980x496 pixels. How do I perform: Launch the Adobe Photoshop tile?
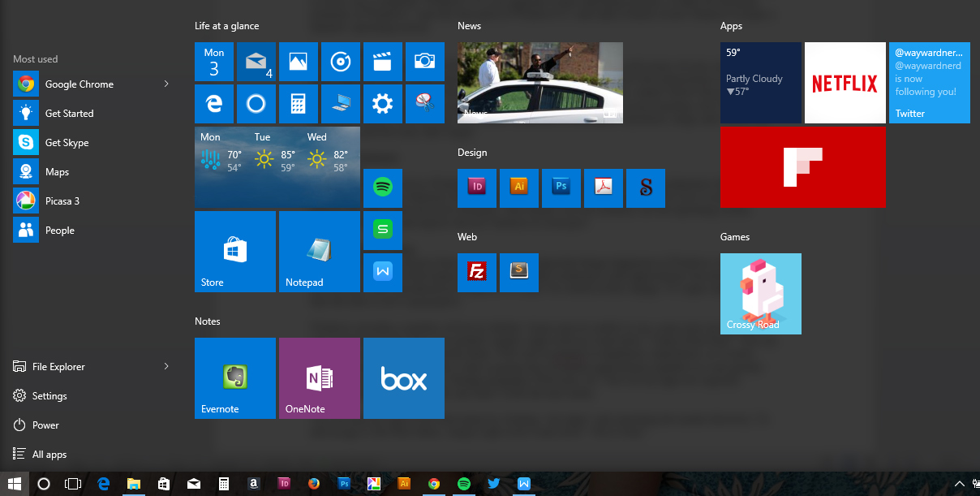pos(561,188)
